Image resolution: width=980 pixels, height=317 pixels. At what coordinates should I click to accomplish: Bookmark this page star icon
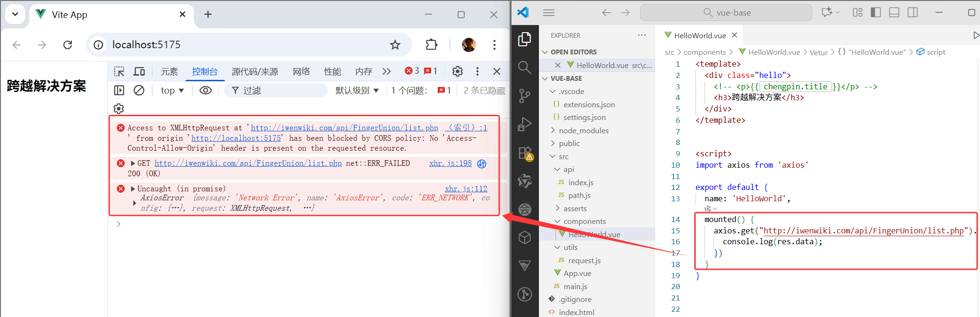click(x=395, y=45)
